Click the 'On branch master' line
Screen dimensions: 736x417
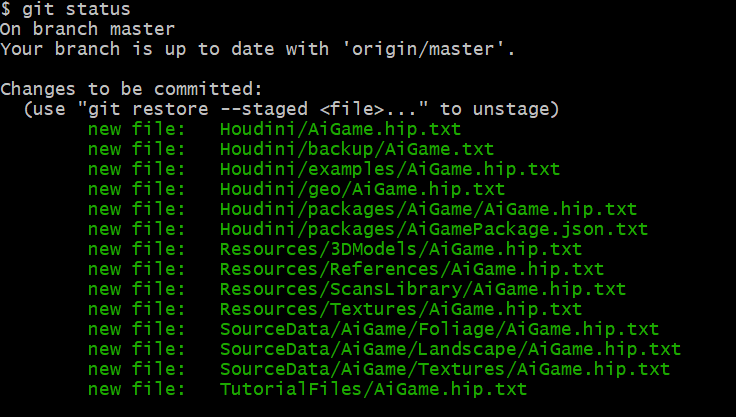(87, 29)
